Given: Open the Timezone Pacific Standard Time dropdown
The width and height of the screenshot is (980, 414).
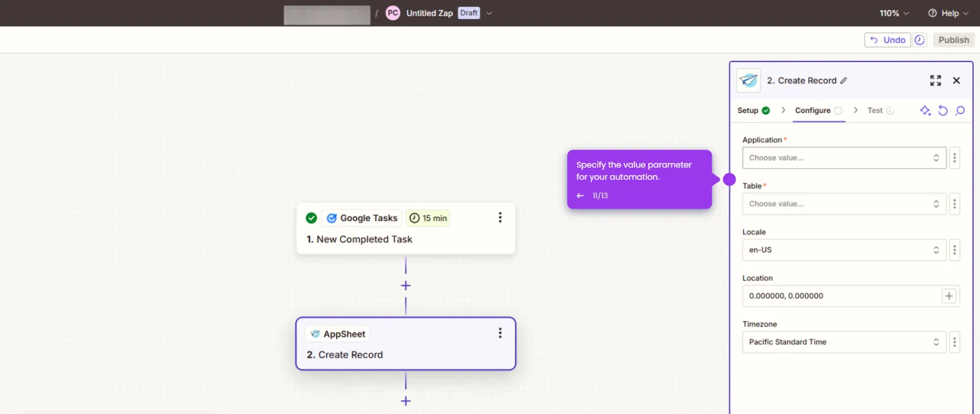Looking at the screenshot, I should [844, 342].
